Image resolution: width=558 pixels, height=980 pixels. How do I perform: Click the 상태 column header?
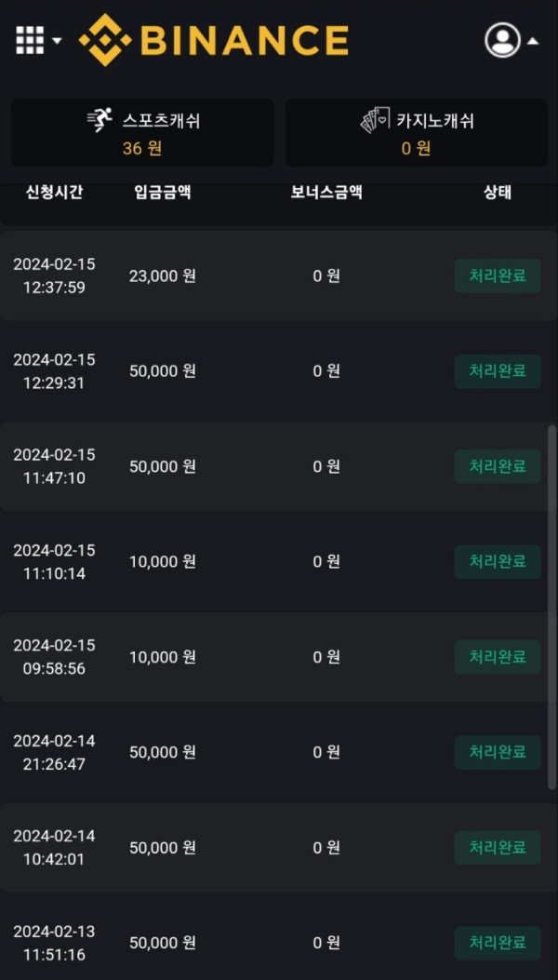pyautogui.click(x=498, y=193)
